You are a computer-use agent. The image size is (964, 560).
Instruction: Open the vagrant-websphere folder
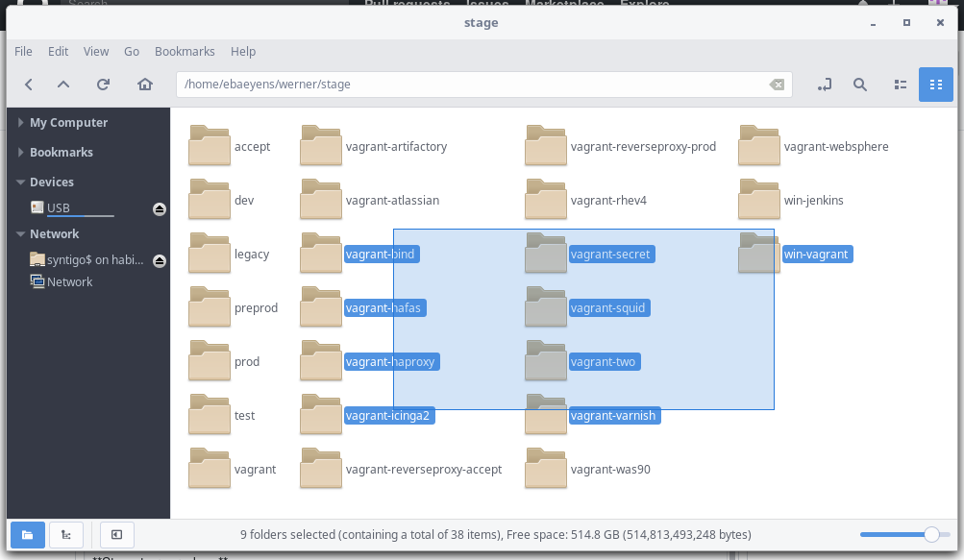tap(759, 145)
